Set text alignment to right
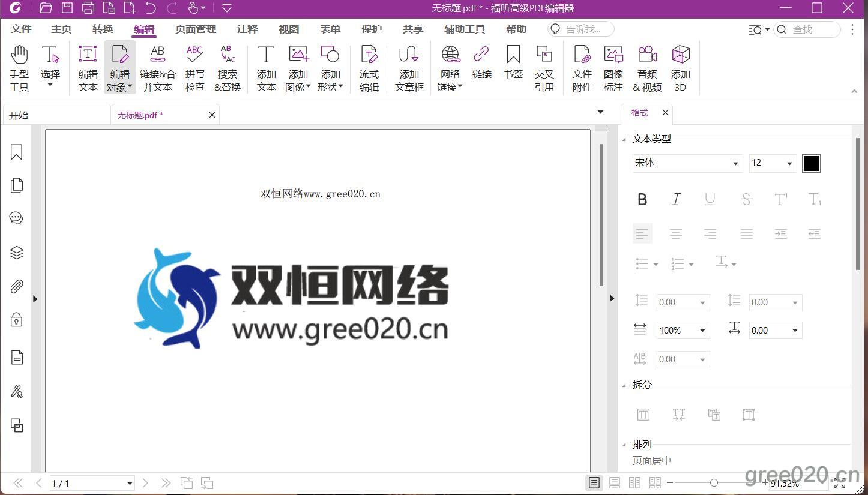Viewport: 868px width, 495px height. [x=710, y=234]
